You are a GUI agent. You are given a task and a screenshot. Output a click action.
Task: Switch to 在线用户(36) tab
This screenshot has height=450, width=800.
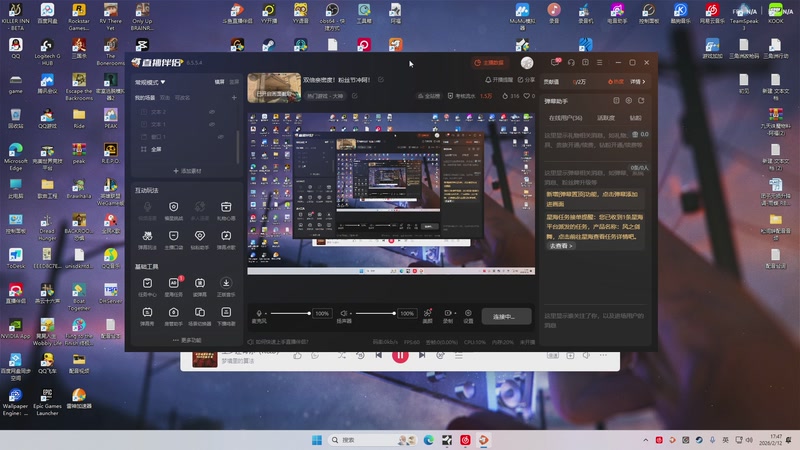coord(565,118)
